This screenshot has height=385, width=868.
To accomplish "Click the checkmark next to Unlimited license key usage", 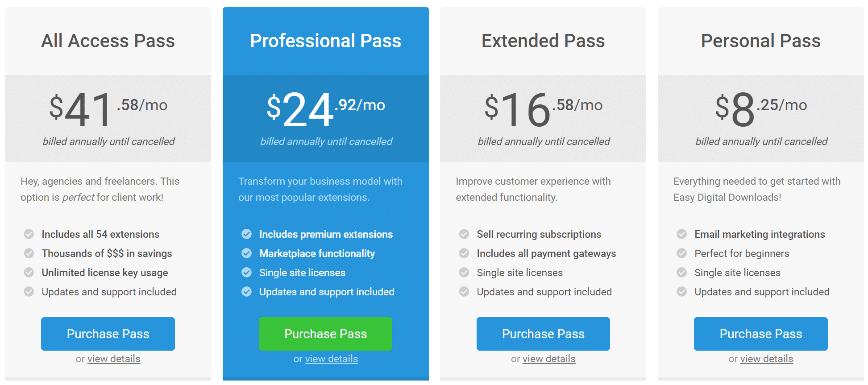I will (29, 273).
